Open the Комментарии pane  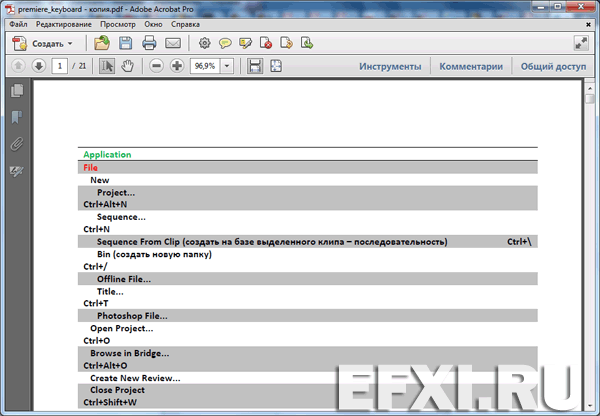click(x=471, y=67)
